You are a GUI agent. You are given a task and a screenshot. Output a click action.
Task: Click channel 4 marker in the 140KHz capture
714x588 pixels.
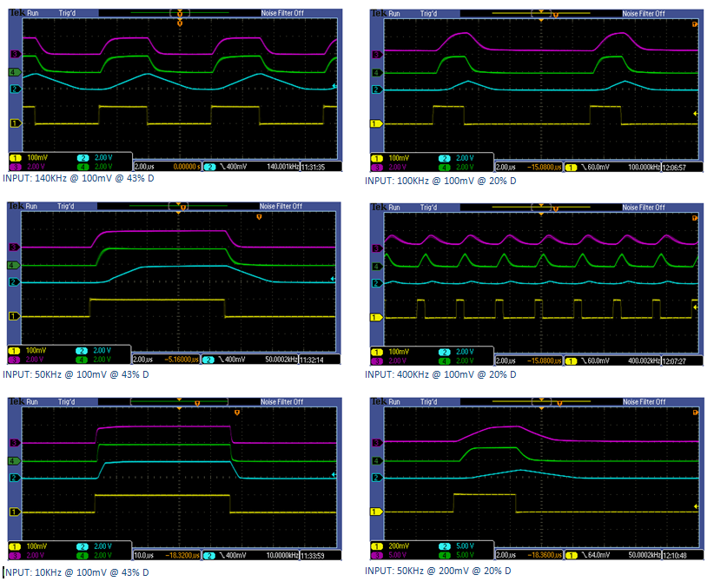tap(15, 72)
